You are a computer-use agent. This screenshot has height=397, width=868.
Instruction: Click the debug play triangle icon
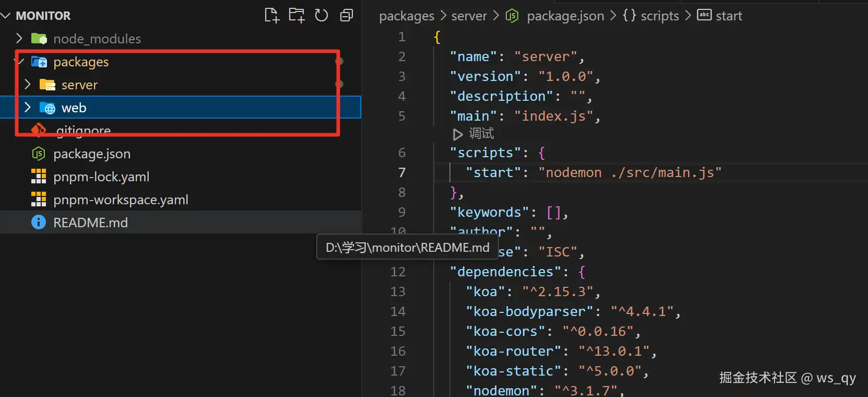(x=457, y=134)
